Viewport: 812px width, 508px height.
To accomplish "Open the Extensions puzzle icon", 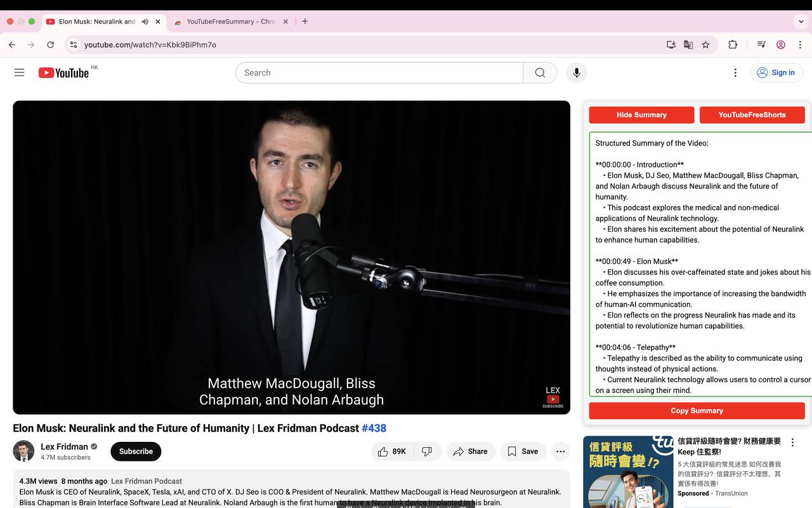I will point(733,44).
